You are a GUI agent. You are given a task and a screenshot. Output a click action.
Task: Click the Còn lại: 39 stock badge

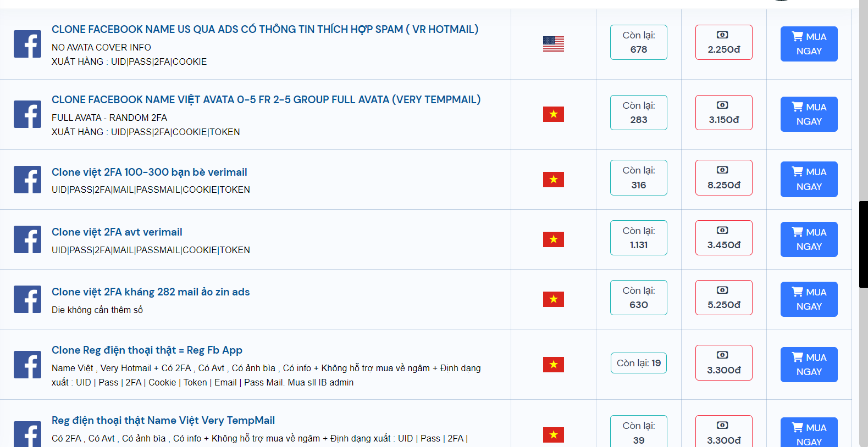click(x=639, y=432)
